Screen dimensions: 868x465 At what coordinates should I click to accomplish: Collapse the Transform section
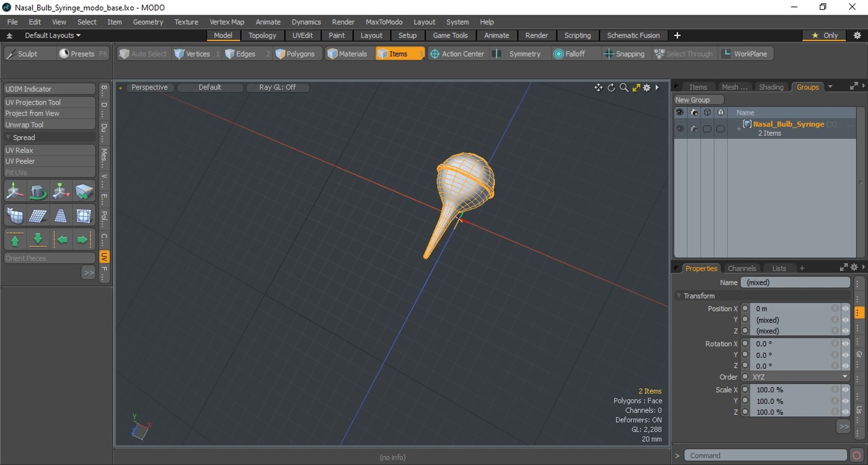679,295
